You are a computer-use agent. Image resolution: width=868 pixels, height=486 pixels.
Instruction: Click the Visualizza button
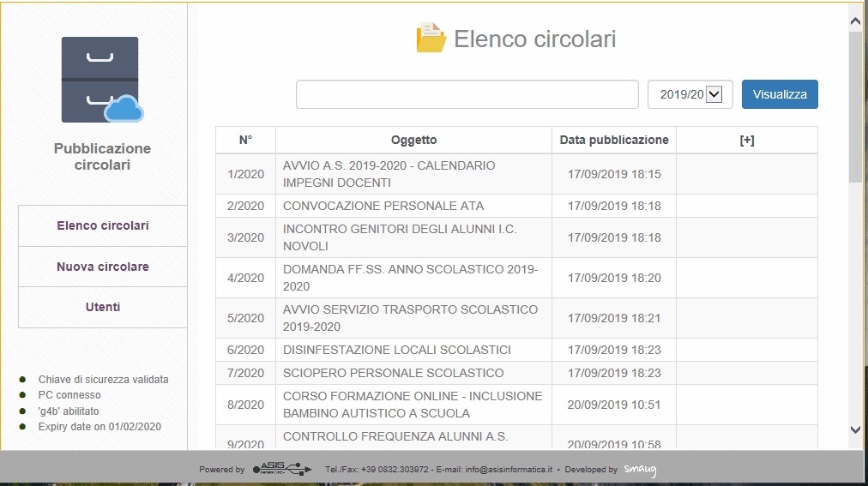click(x=780, y=94)
